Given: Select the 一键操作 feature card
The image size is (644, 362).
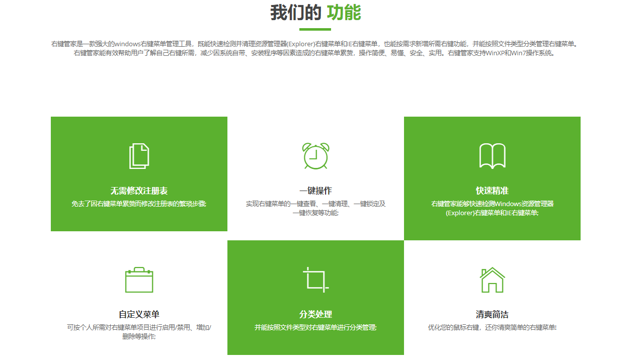Looking at the screenshot, I should [315, 173].
